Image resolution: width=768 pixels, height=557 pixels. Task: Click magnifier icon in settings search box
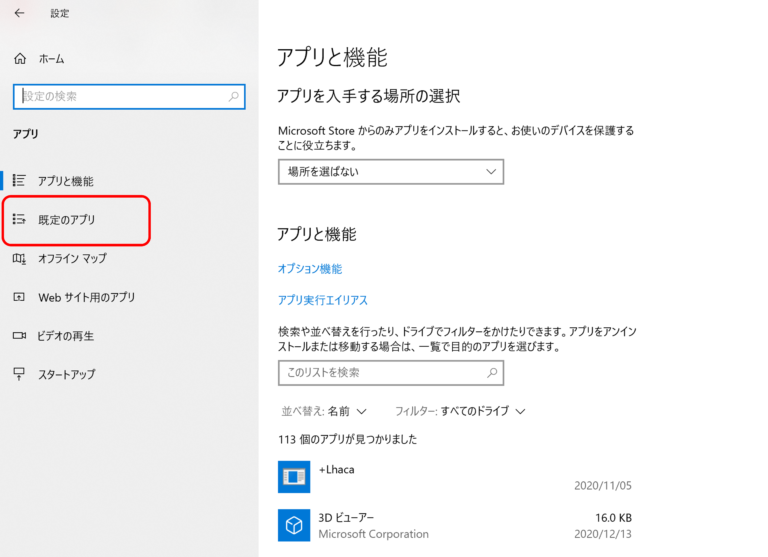pyautogui.click(x=234, y=97)
